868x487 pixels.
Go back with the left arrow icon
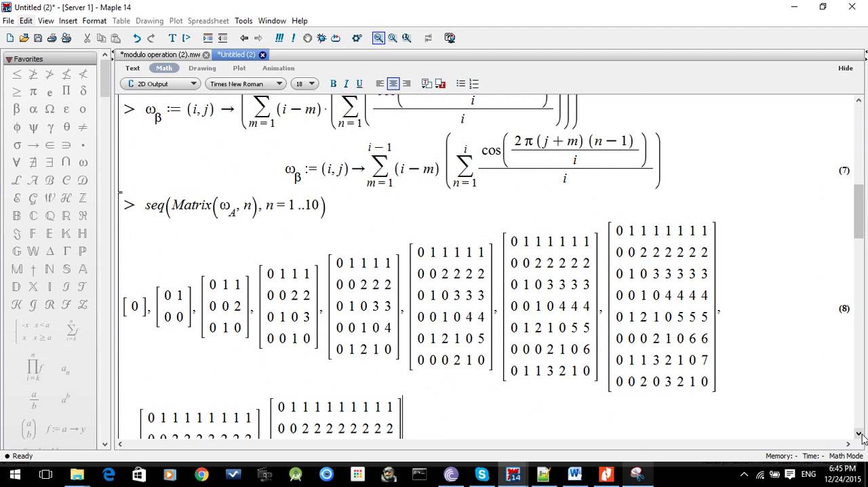click(x=244, y=39)
